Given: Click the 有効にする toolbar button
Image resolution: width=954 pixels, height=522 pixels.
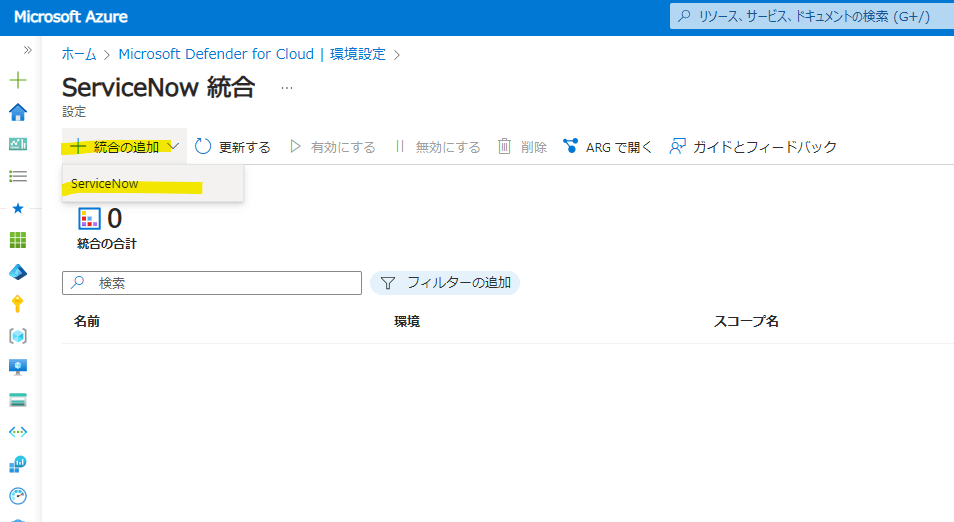Looking at the screenshot, I should [332, 147].
